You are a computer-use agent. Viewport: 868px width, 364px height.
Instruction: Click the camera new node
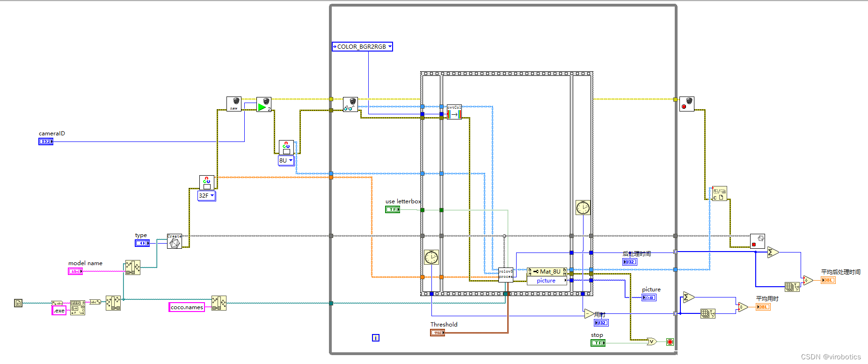pyautogui.click(x=234, y=104)
